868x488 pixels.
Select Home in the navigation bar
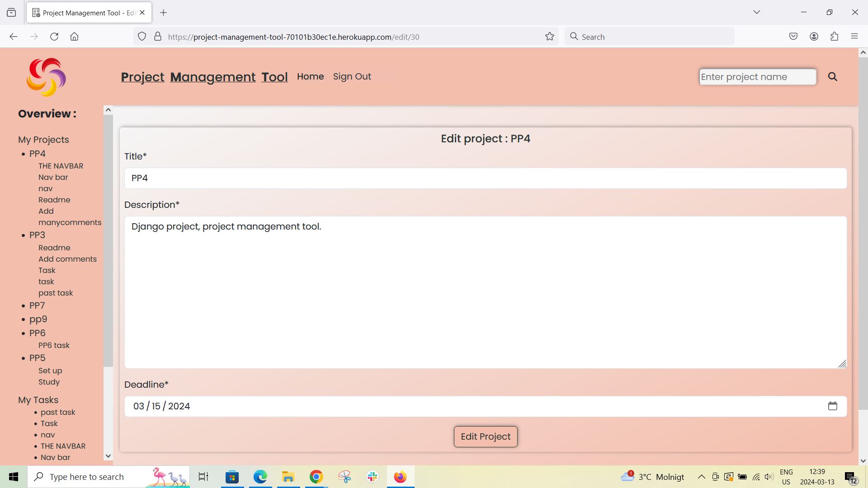coord(310,76)
